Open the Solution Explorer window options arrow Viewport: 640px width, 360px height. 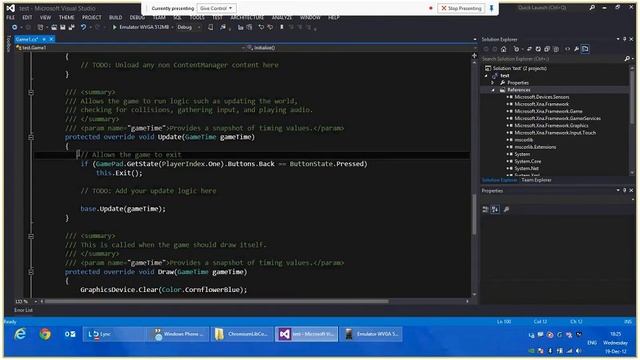[618, 39]
